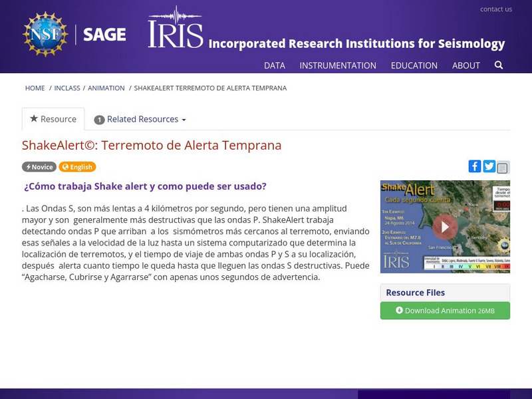Switch to English language badge
This screenshot has height=399, width=532.
point(77,167)
